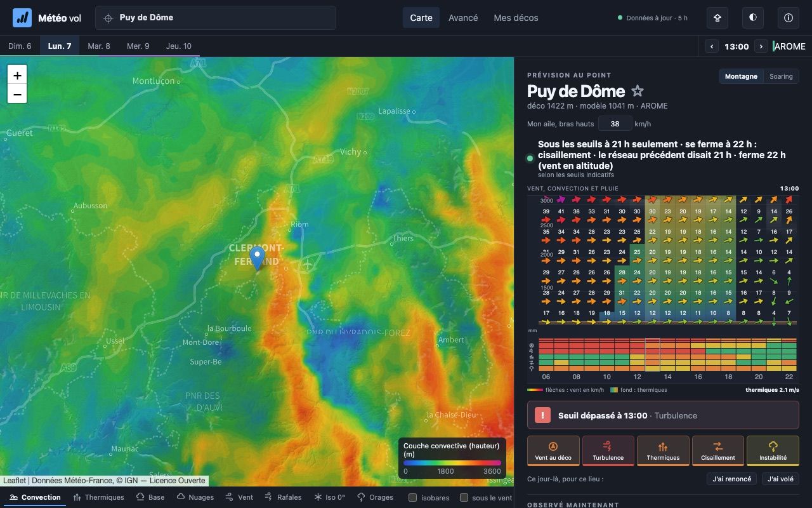Viewport: 812px width, 508px height.
Task: Click the blue map location marker
Action: (257, 259)
